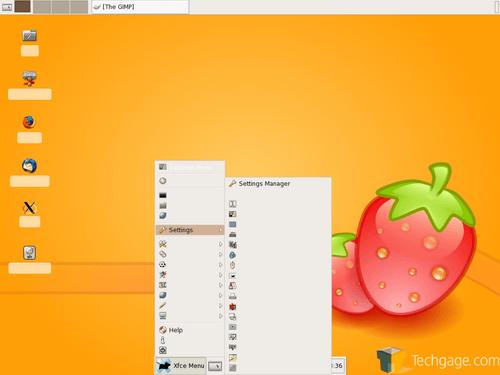Open the mouse settings icon in Settings submenu

[x=233, y=265]
